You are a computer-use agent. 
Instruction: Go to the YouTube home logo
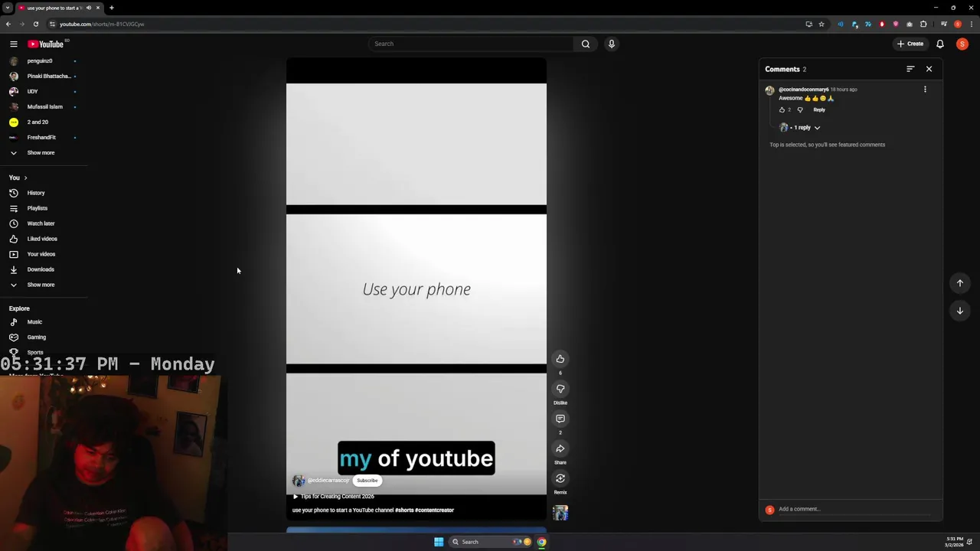click(x=46, y=44)
